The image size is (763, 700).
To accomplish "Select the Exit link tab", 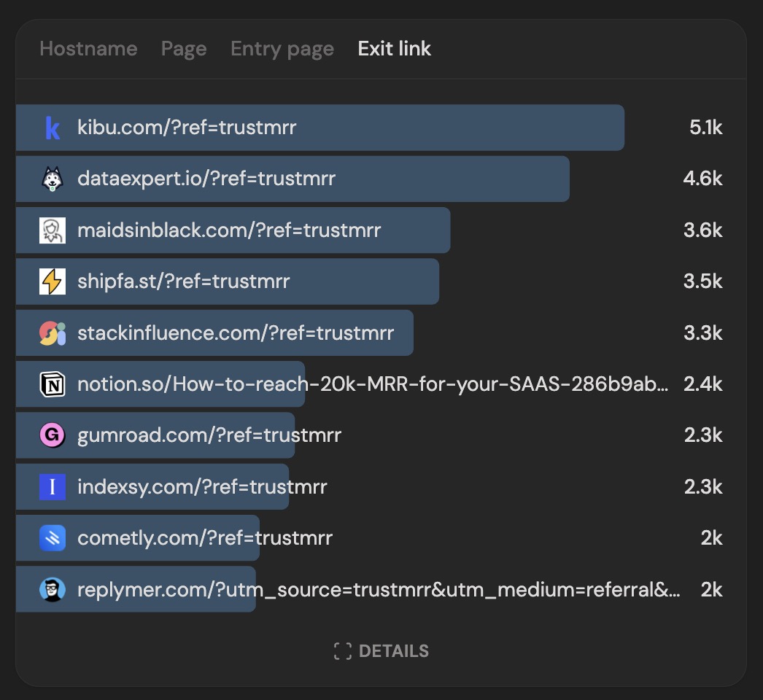I will point(394,49).
